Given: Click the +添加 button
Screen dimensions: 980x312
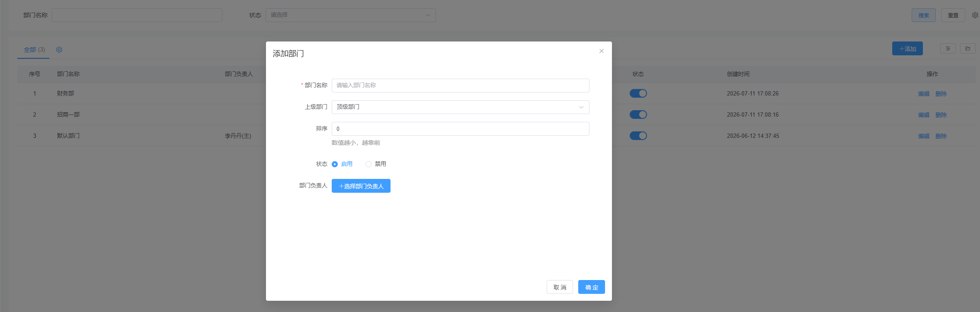Looking at the screenshot, I should [907, 48].
